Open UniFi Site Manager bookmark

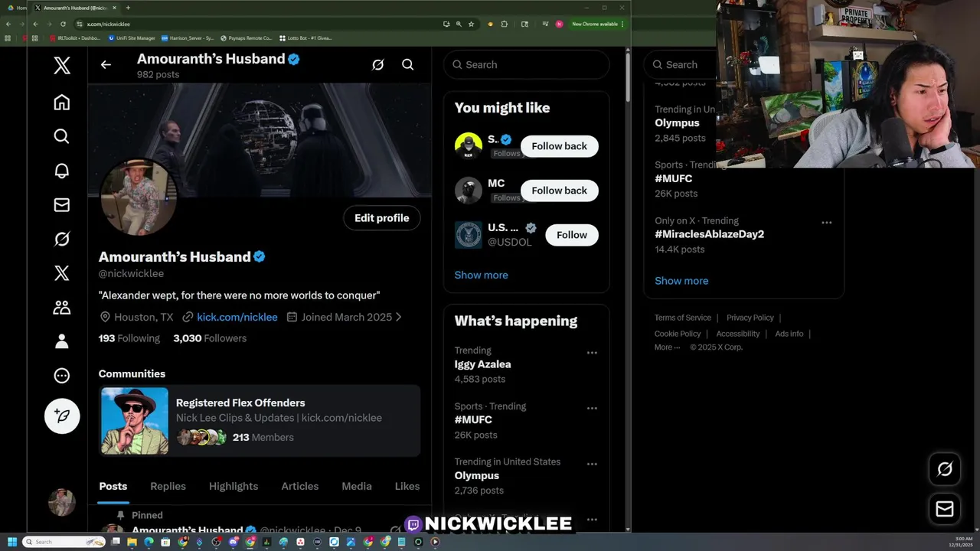click(132, 37)
